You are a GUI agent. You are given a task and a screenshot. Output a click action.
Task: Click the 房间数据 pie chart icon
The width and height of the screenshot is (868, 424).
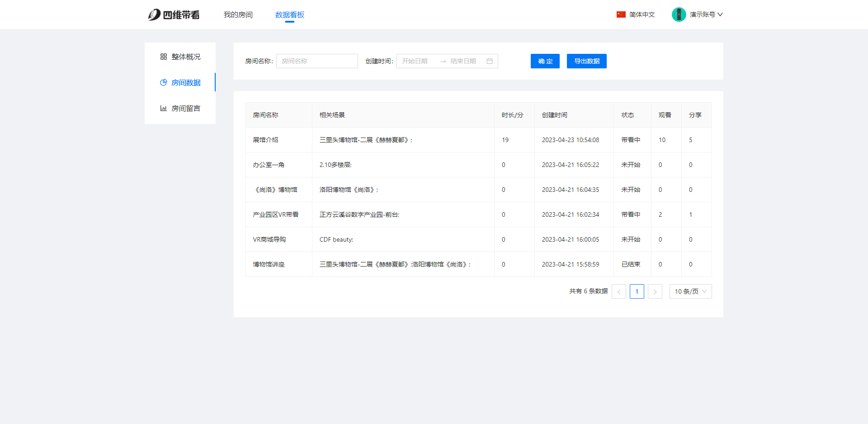point(164,82)
